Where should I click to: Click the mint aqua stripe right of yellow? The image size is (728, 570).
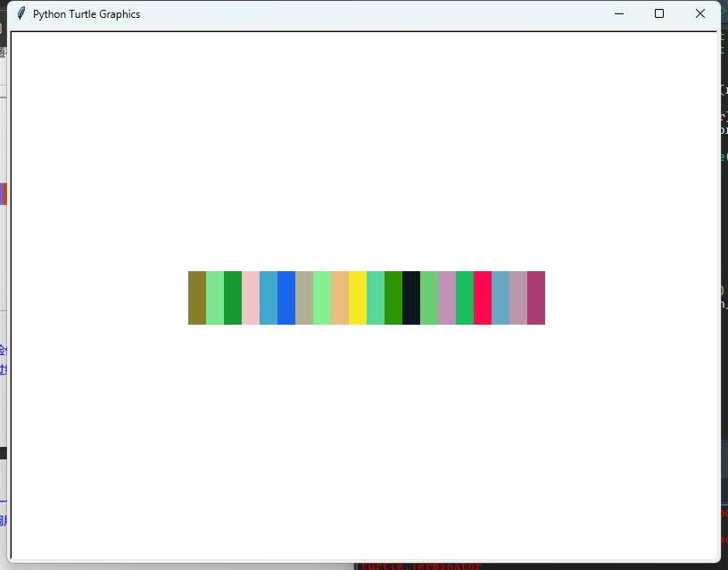tap(376, 298)
